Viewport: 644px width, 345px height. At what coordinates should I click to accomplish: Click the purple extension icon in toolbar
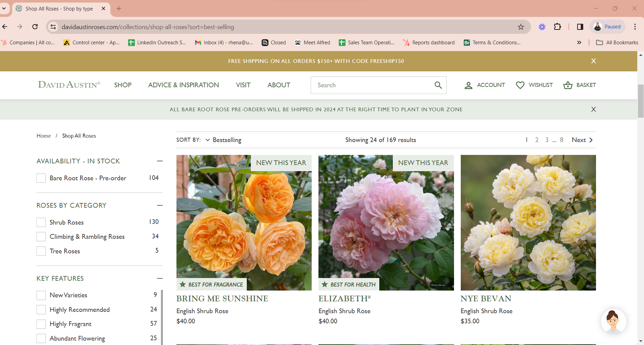tap(542, 27)
